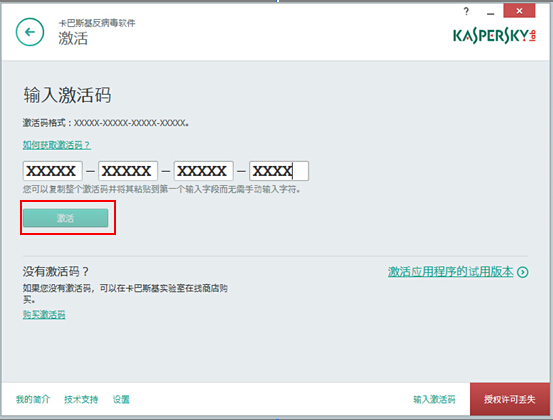Open 技术支持 in the bottom bar
Image resolution: width=553 pixels, height=420 pixels.
point(81,400)
